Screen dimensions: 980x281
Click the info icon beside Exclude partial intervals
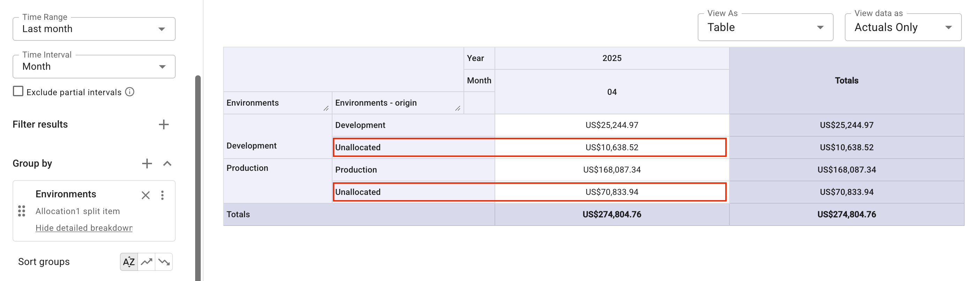click(130, 92)
